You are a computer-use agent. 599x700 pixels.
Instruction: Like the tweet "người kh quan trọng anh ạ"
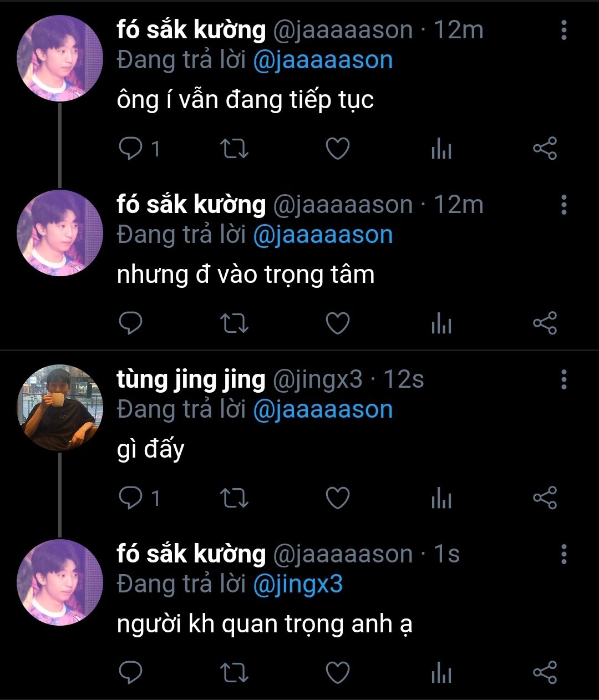337,673
